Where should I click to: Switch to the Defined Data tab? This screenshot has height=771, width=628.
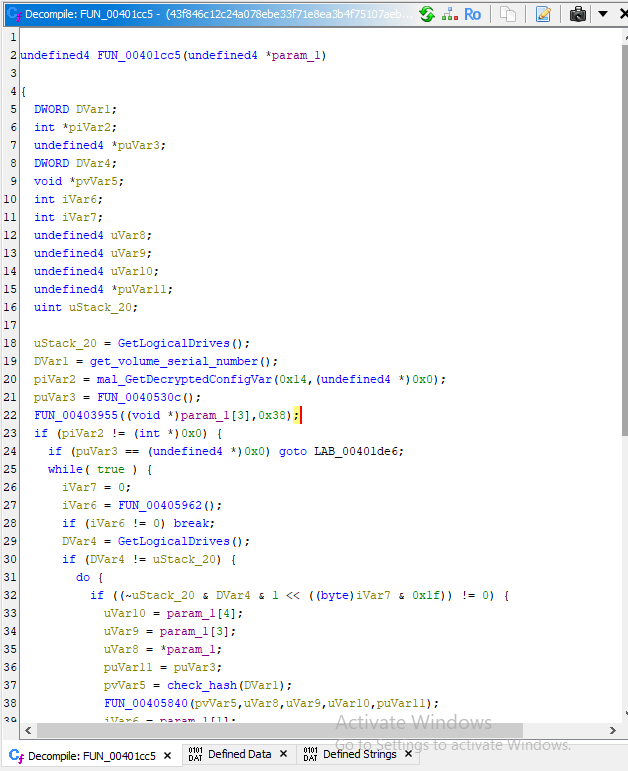click(x=239, y=754)
